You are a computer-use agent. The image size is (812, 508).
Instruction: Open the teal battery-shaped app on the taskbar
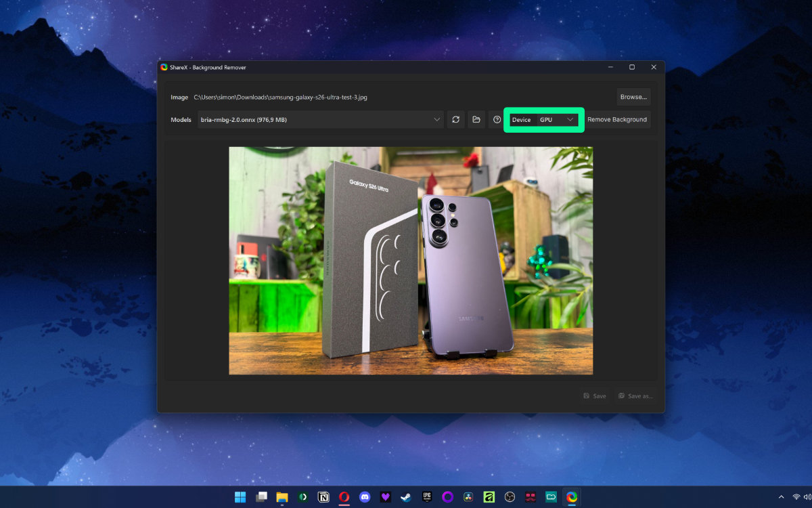point(551,497)
